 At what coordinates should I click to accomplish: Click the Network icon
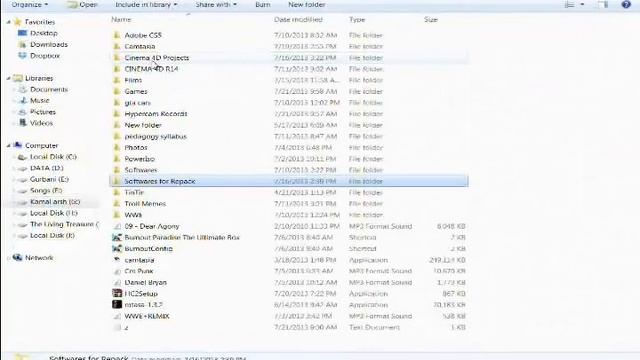(x=17, y=258)
